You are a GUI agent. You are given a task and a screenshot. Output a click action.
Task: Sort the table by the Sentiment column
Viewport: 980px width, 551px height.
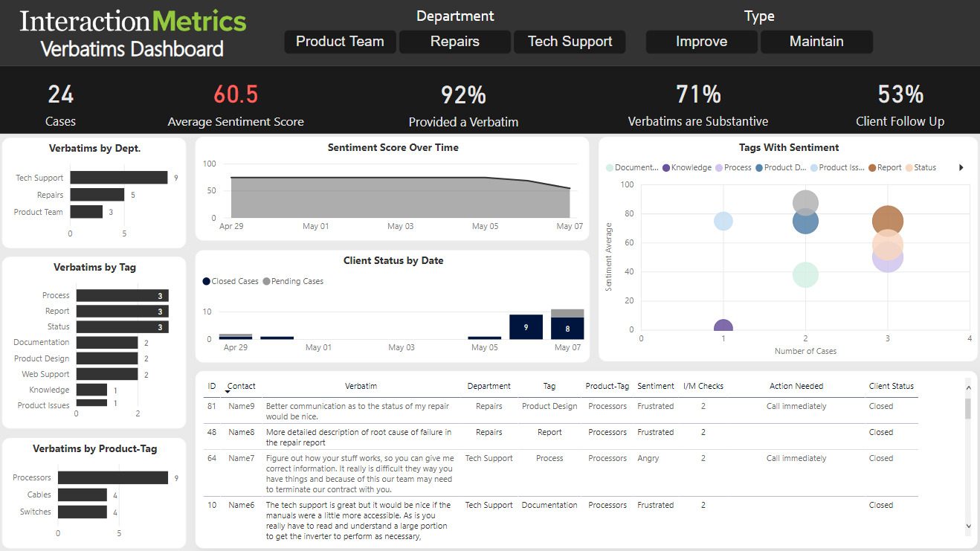(655, 386)
